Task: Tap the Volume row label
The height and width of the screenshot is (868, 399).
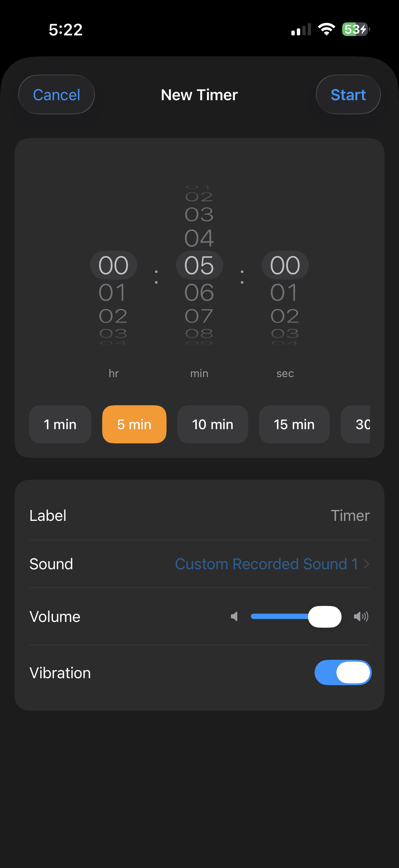Action: 55,616
